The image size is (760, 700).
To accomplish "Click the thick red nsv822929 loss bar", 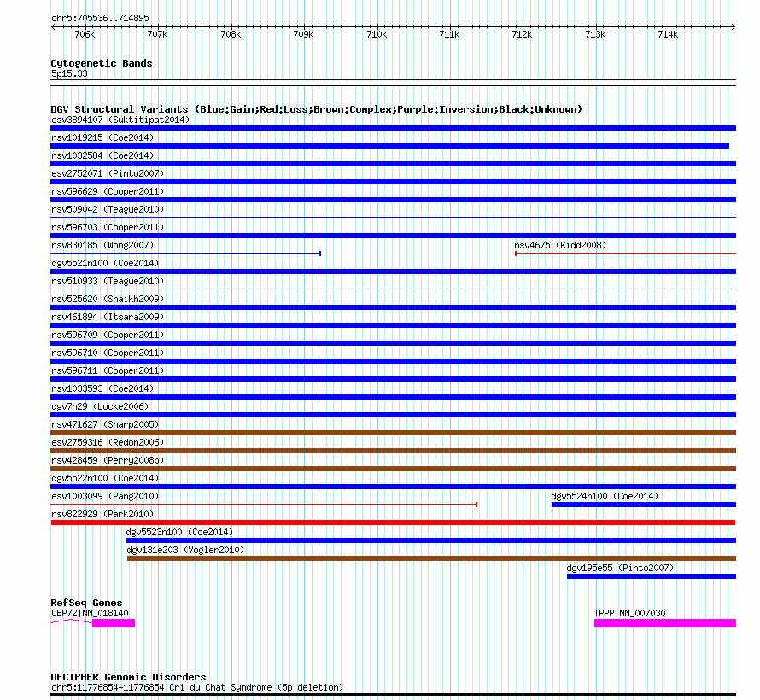I will tap(393, 522).
